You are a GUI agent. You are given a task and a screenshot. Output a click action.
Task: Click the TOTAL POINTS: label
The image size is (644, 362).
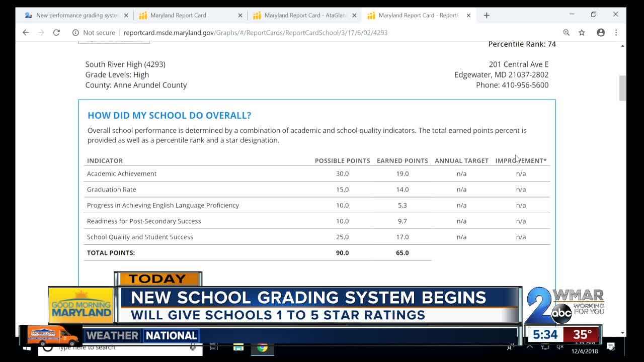(111, 252)
